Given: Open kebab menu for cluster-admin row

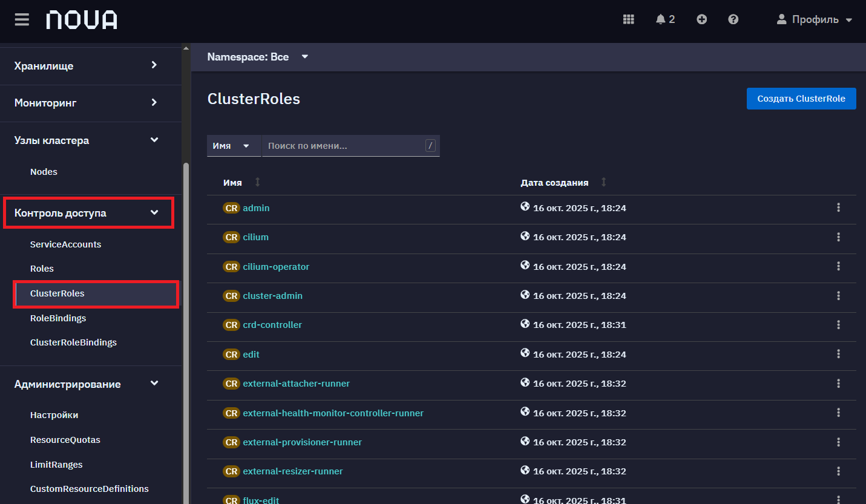Looking at the screenshot, I should tap(838, 295).
